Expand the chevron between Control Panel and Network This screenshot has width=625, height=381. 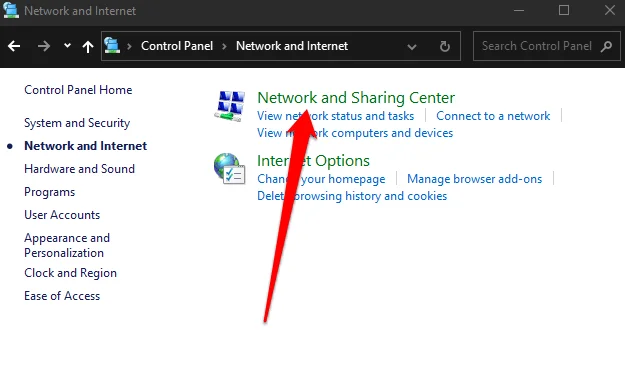224,46
